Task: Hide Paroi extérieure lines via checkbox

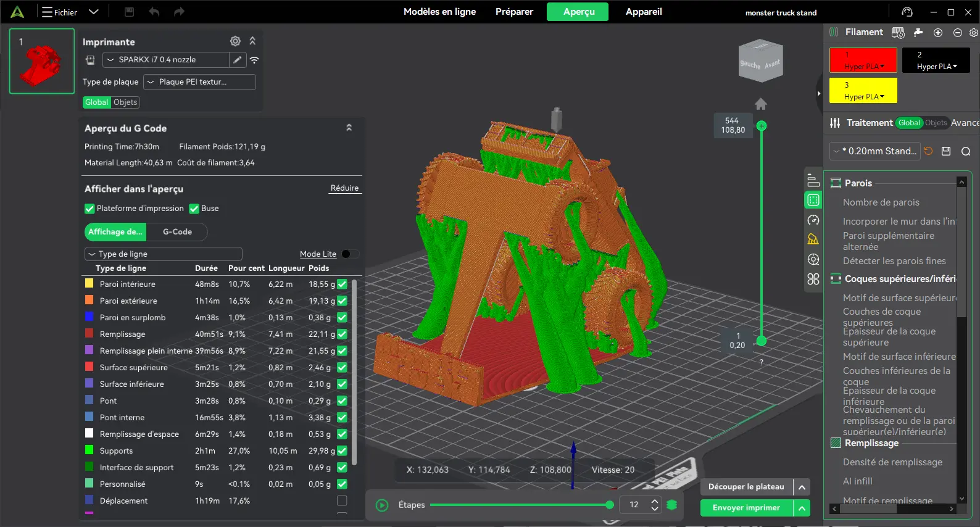Action: tap(342, 301)
